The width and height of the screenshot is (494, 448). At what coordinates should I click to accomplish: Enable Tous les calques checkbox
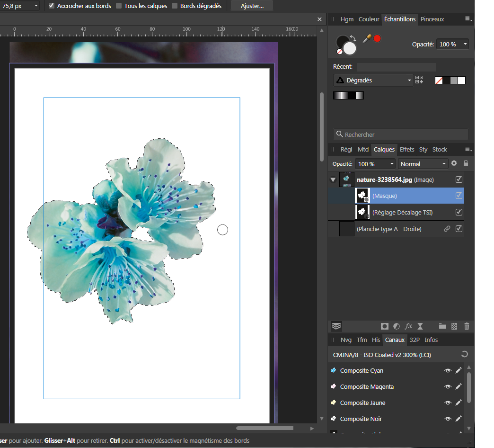click(x=119, y=6)
